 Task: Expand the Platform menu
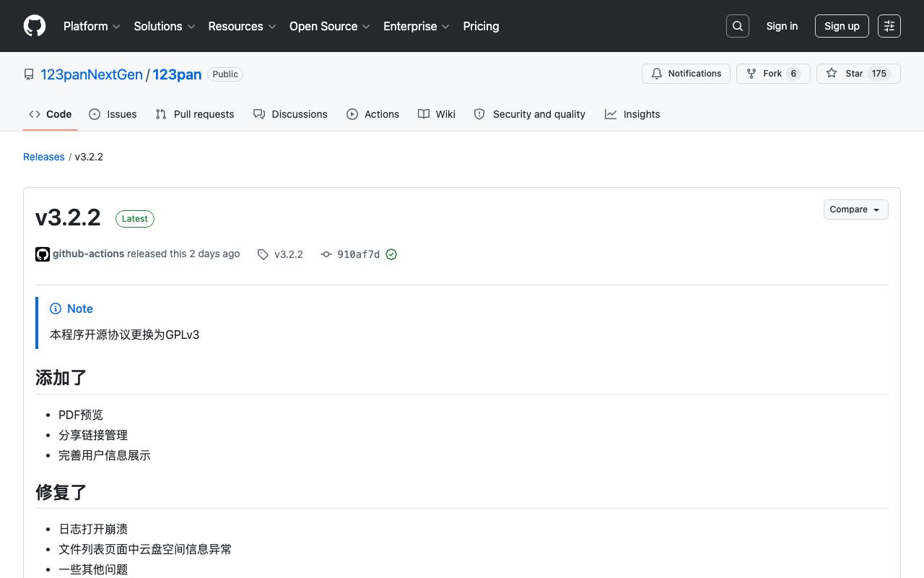pos(92,26)
